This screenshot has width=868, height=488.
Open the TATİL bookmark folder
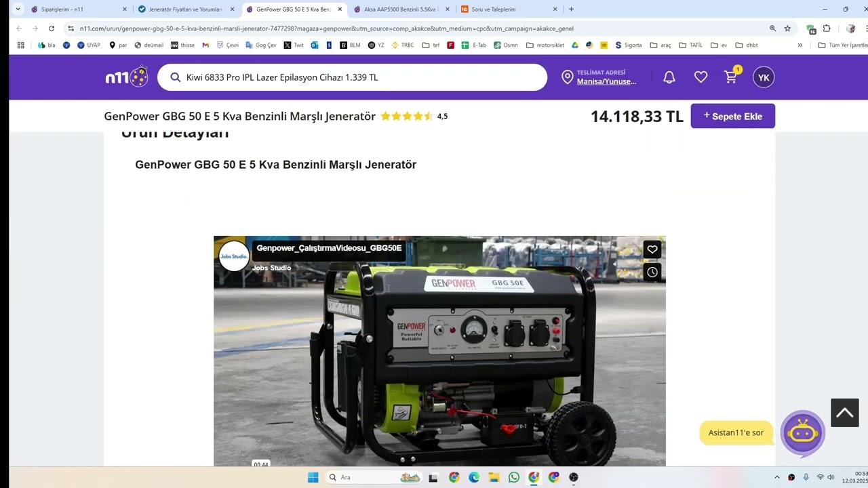click(x=690, y=45)
